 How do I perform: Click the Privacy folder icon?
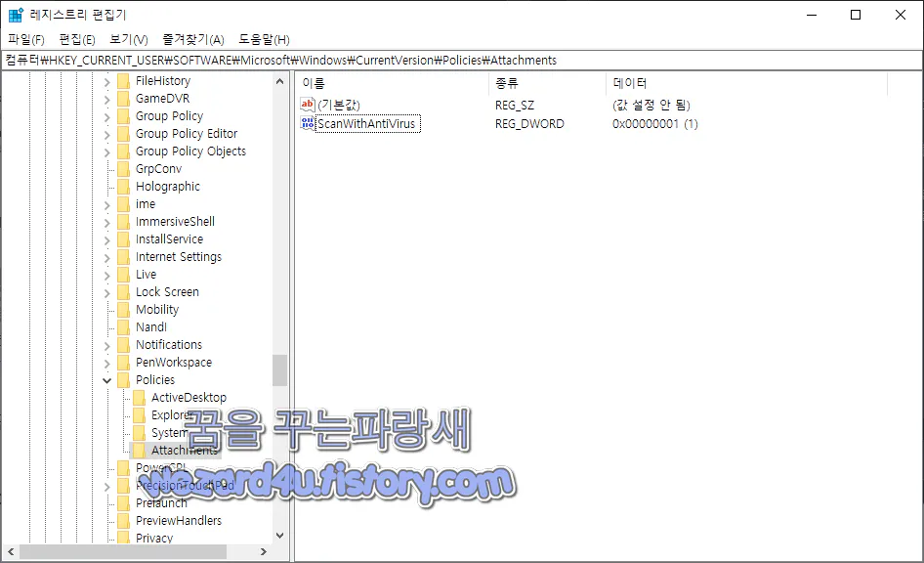[x=123, y=538]
